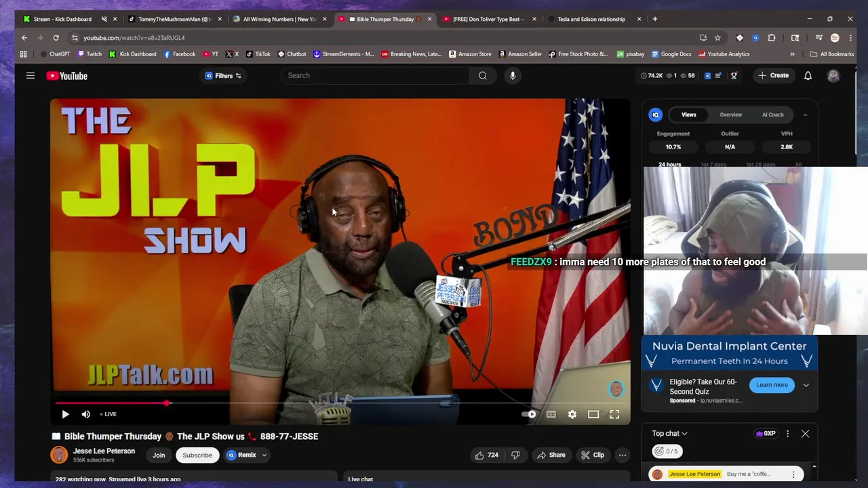This screenshot has height=488, width=868.
Task: Toggle closed captions on the player
Action: 551,414
